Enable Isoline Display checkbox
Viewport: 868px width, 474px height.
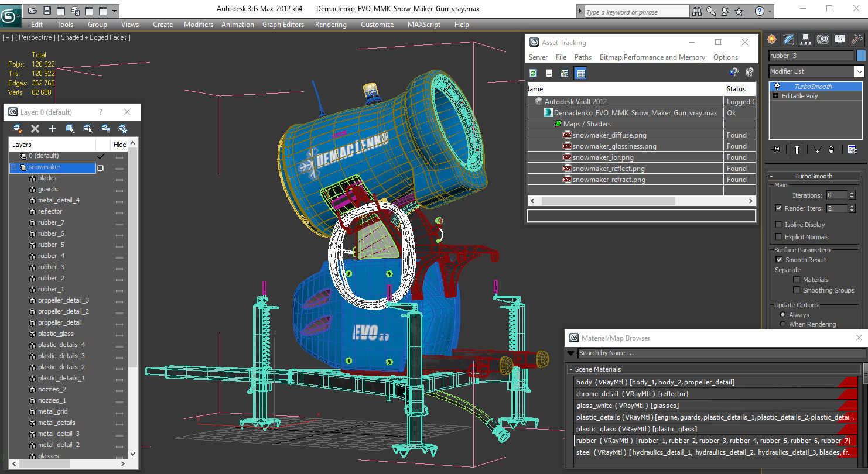778,224
